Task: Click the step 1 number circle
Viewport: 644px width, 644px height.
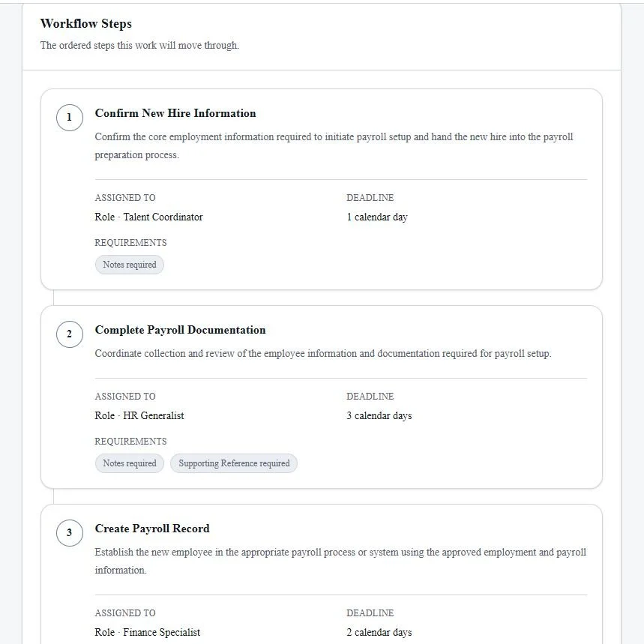Action: pyautogui.click(x=70, y=118)
